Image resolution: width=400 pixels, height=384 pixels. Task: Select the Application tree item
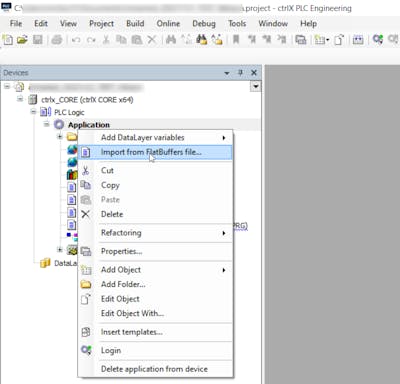89,125
